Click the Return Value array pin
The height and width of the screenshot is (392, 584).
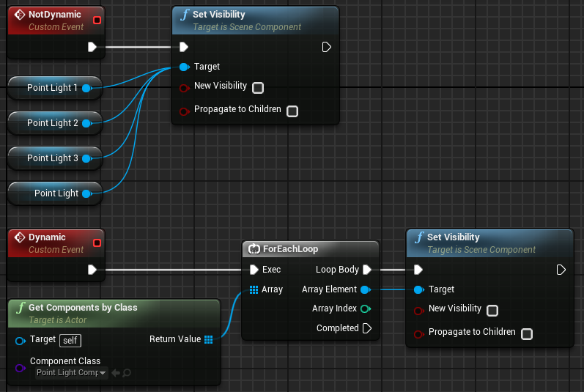tap(209, 339)
